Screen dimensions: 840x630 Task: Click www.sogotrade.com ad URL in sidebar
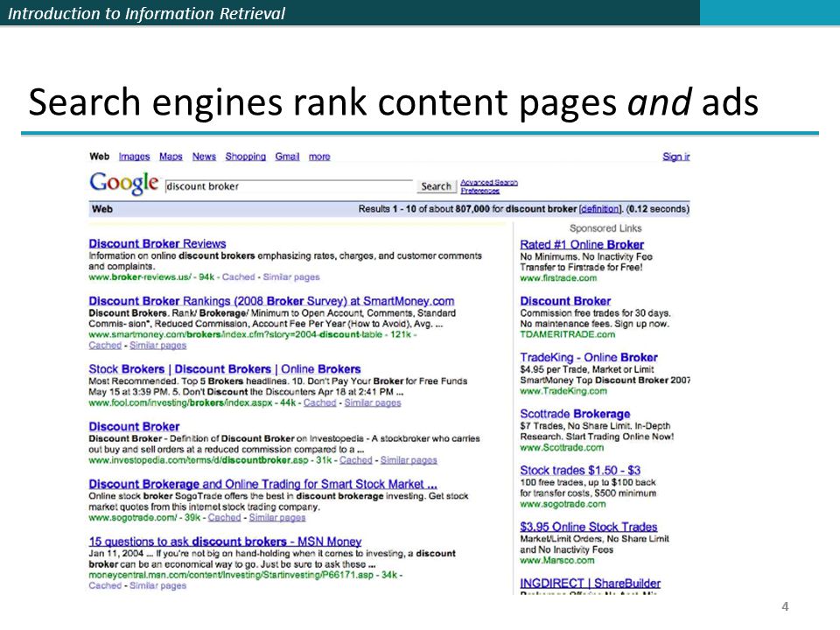[x=563, y=504]
